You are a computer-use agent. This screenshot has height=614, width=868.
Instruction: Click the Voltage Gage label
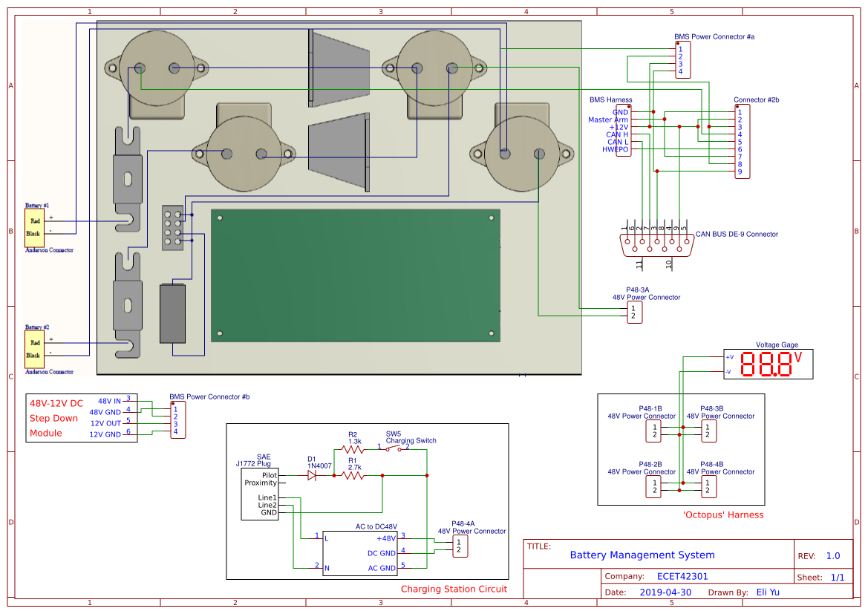click(777, 345)
